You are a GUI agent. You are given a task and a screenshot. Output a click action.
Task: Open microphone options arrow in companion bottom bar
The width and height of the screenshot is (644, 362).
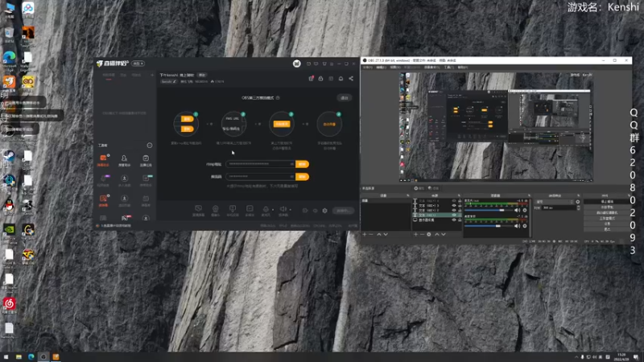pos(273,210)
